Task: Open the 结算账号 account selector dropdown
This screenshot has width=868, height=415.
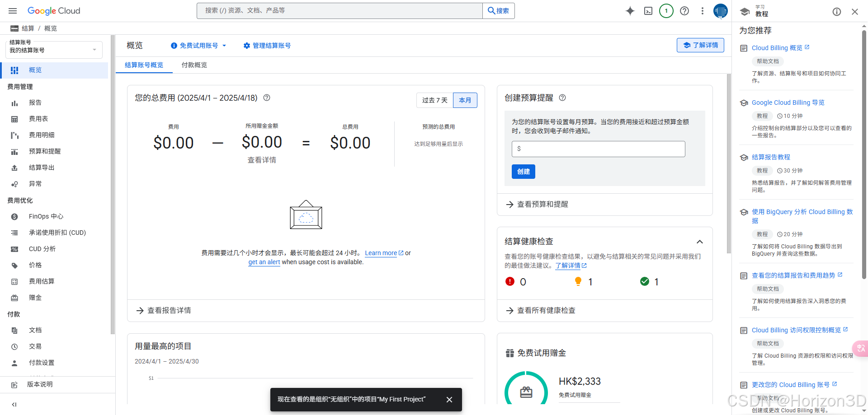Action: click(x=54, y=49)
